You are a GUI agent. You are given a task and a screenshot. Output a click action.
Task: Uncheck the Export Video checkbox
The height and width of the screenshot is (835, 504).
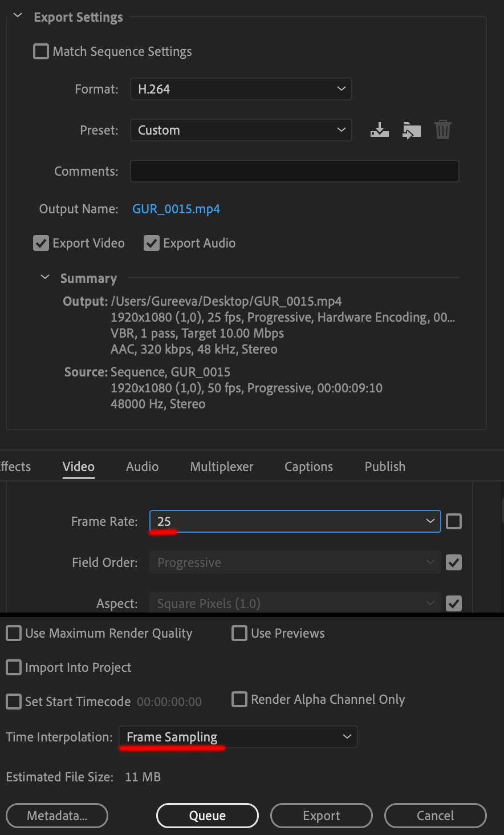41,243
